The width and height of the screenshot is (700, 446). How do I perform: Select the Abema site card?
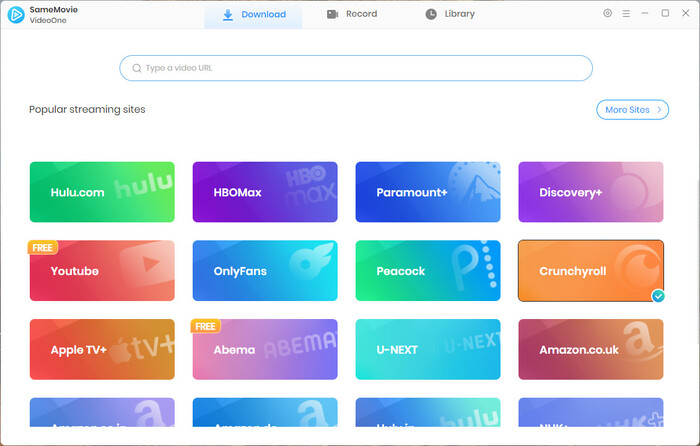265,349
